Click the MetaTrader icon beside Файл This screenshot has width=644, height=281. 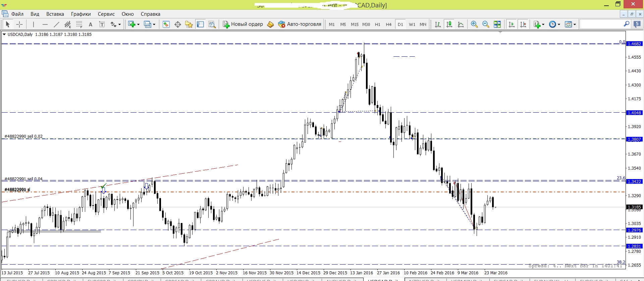point(5,14)
